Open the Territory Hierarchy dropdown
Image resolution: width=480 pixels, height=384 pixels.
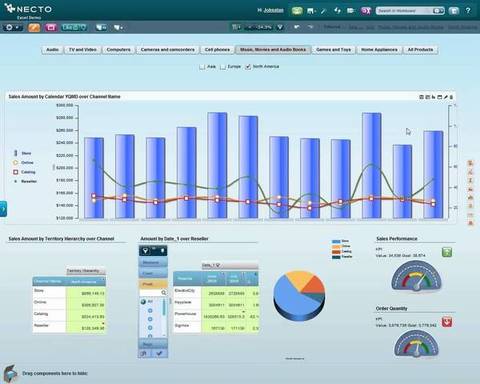[x=86, y=271]
